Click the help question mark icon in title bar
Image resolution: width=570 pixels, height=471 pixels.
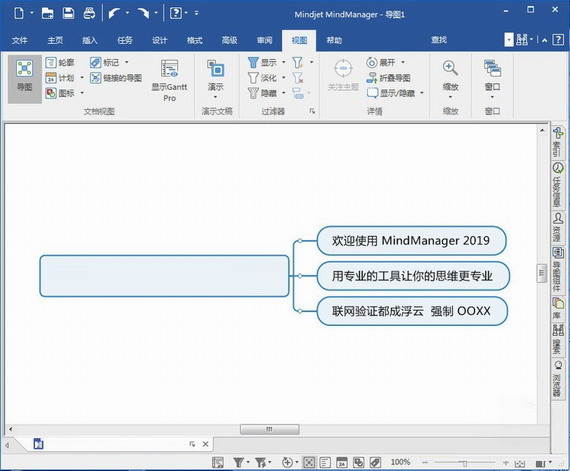click(x=176, y=13)
